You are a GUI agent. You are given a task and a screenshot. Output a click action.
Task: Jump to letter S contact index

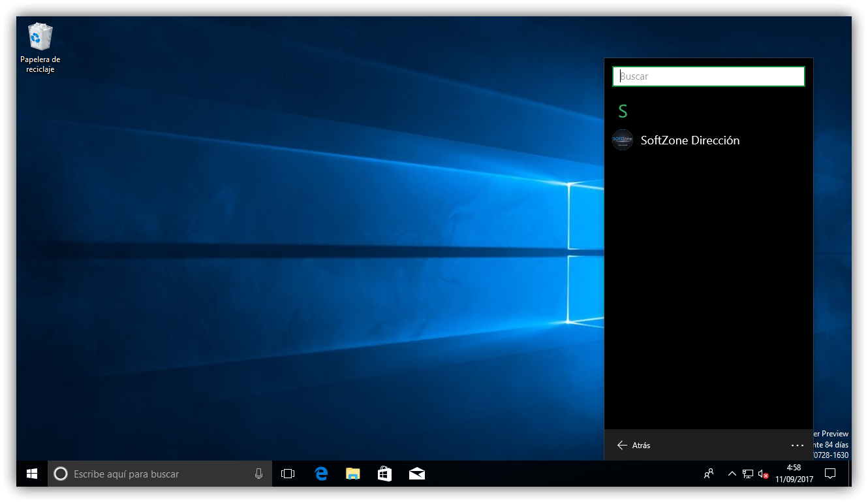pyautogui.click(x=623, y=112)
